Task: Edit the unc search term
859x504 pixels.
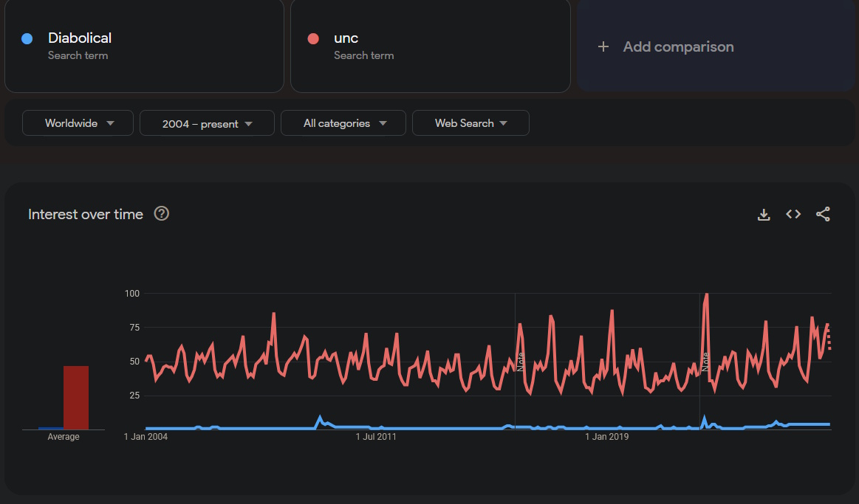Action: [430, 46]
